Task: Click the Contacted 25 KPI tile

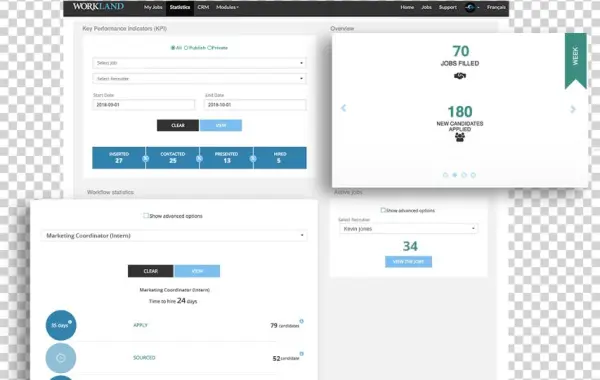Action: click(x=173, y=158)
